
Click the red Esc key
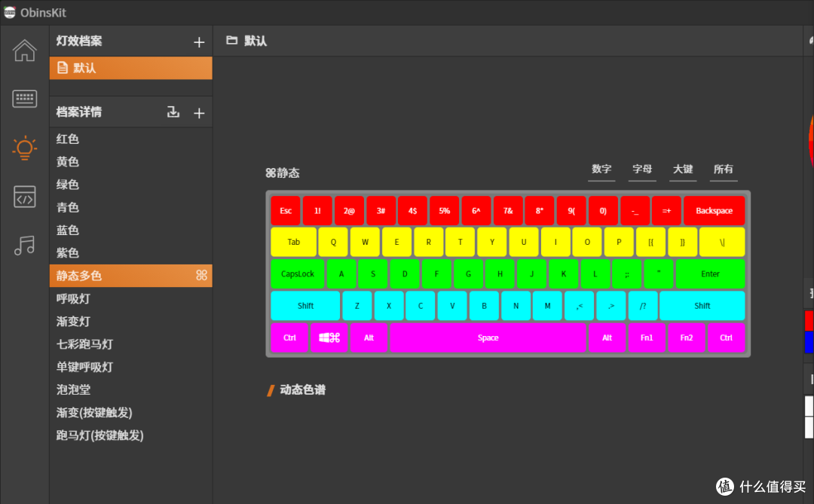coord(286,211)
